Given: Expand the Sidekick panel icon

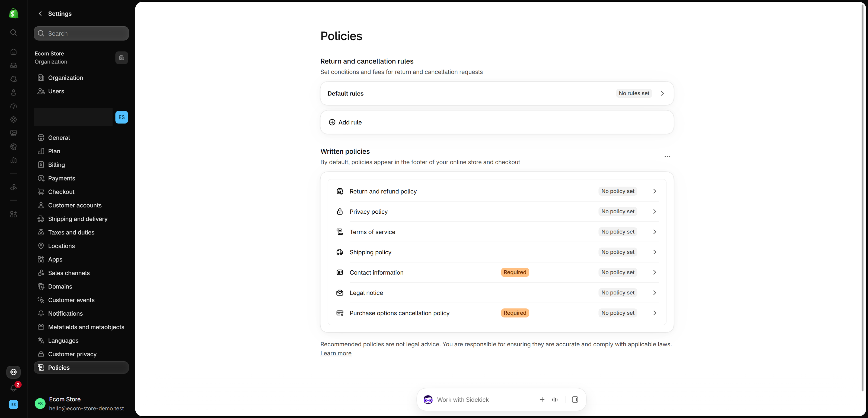Looking at the screenshot, I should (575, 400).
